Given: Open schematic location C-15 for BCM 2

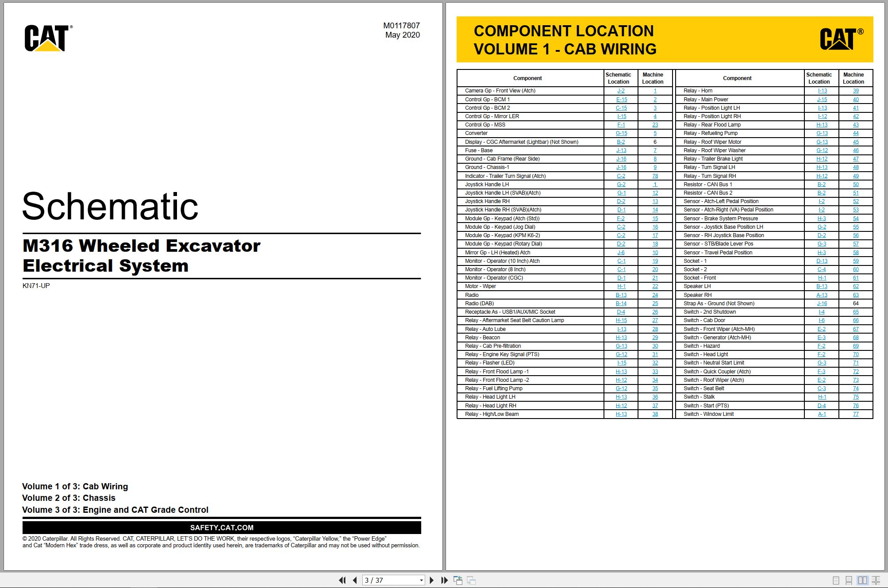Looking at the screenshot, I should (x=621, y=108).
